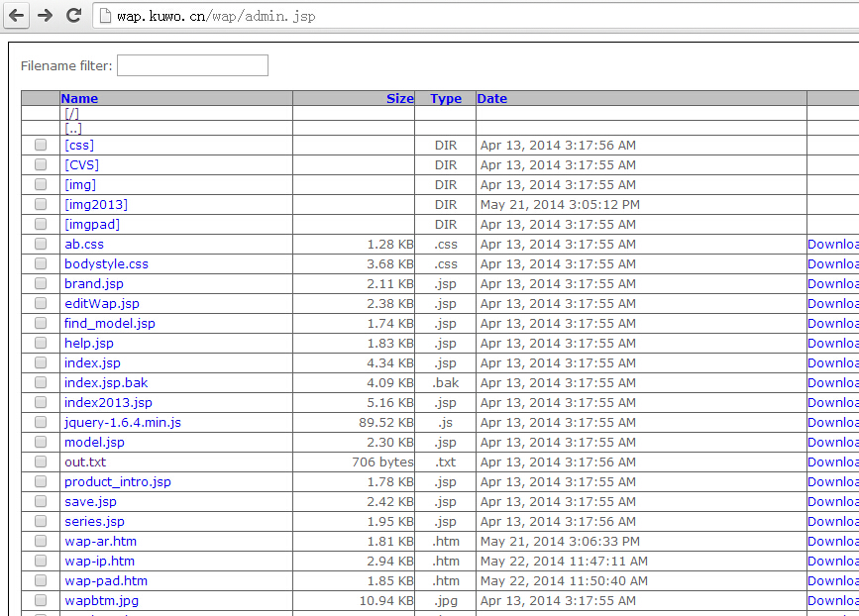Download the wap-pad.htm file
Image resolution: width=859 pixels, height=616 pixels.
click(x=833, y=580)
